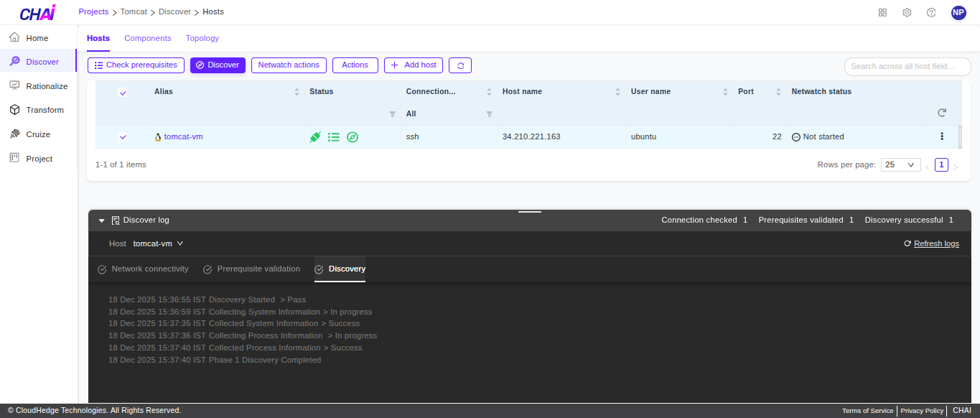Click the panel resize handle bar
Screen dimensions: 980x418
(530, 211)
